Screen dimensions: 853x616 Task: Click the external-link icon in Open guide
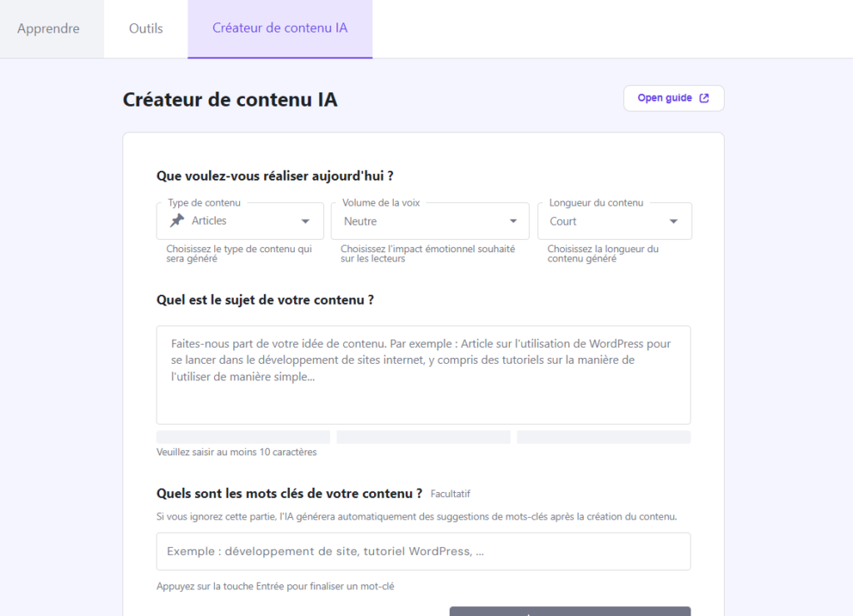[704, 98]
